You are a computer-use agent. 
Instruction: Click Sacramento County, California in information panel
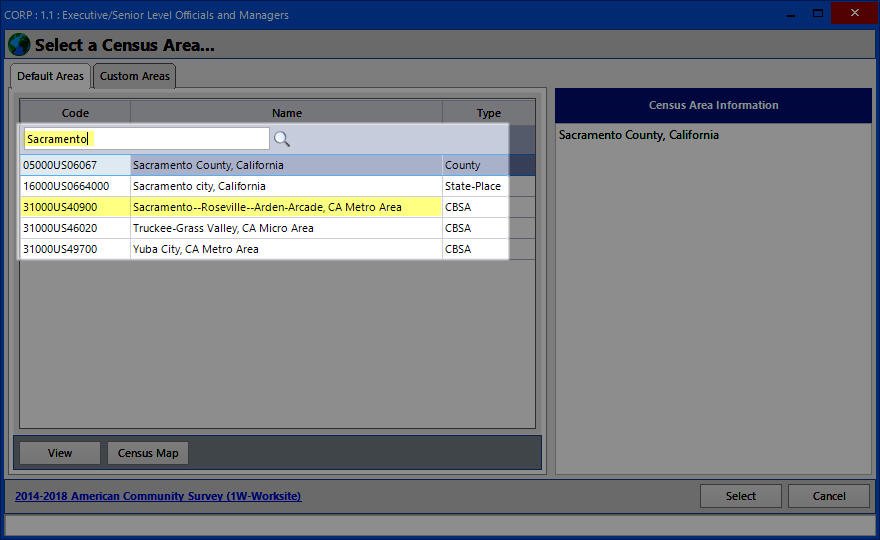pos(639,135)
